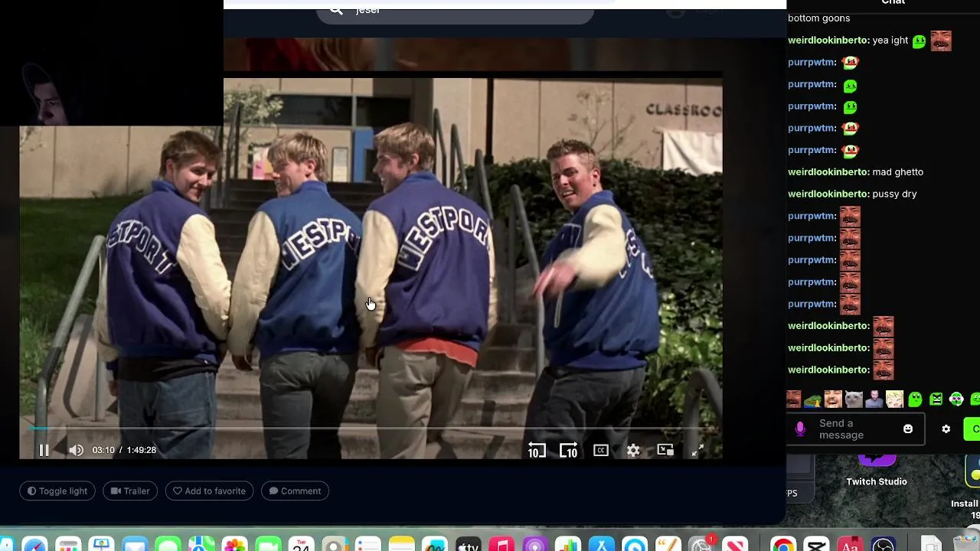Click the purple microphone icon in chat

800,429
